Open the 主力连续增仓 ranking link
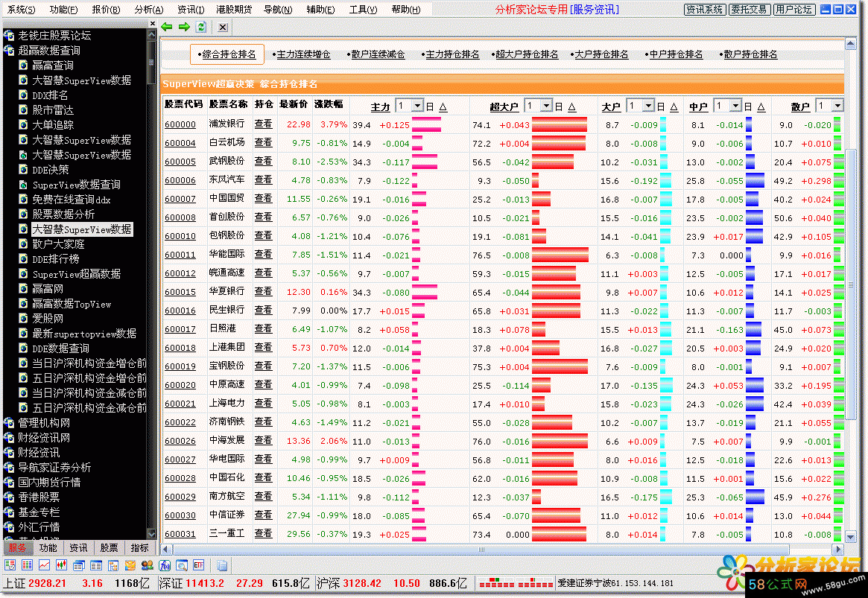Screen dimensions: 868x598 coord(303,54)
